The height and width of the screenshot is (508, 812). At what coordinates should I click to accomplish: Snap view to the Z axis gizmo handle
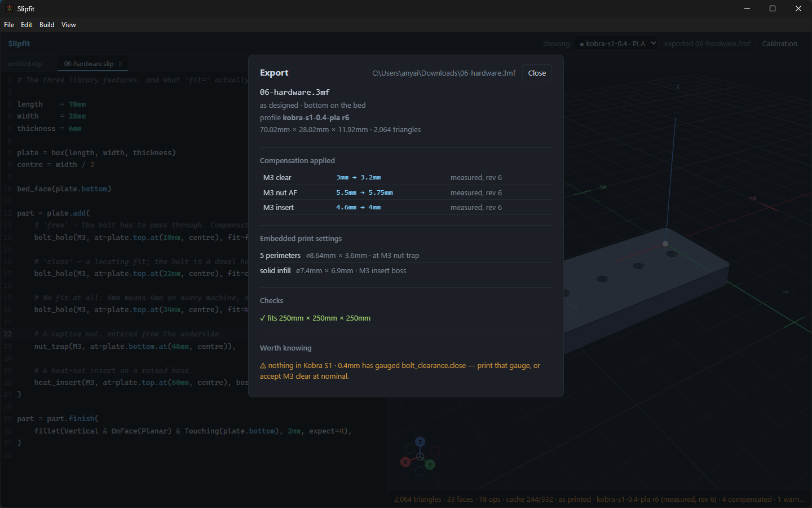click(x=420, y=442)
